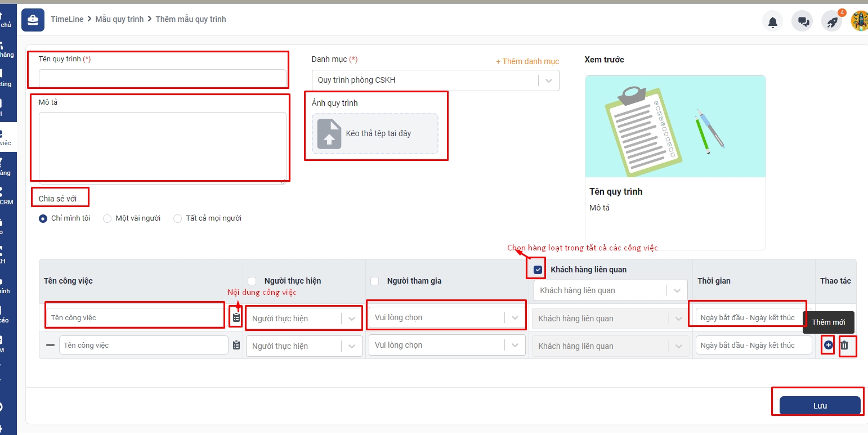The image size is (868, 435).
Task: Go to 'TimeLine' breadcrumb item
Action: coord(66,19)
